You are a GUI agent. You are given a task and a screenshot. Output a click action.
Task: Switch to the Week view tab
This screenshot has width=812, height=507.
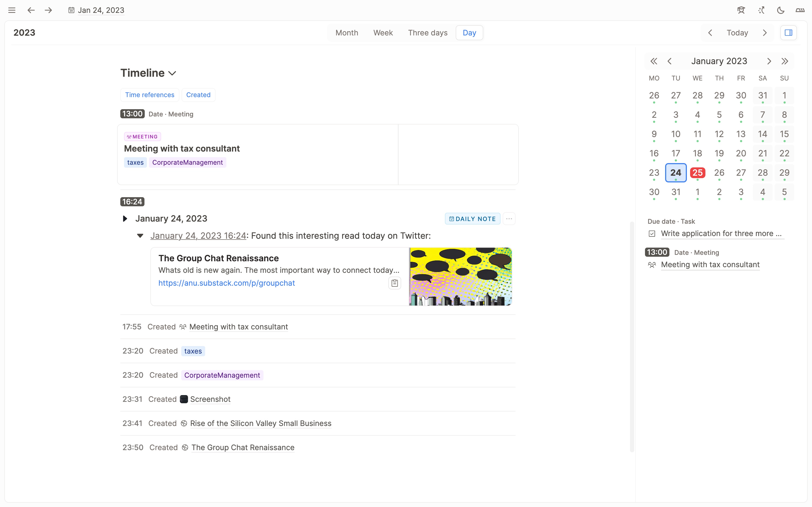point(383,33)
